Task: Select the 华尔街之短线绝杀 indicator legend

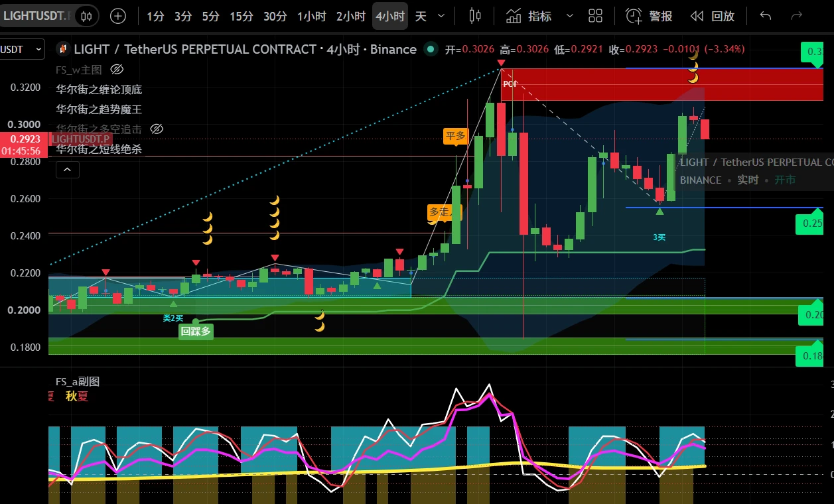Action: tap(99, 149)
